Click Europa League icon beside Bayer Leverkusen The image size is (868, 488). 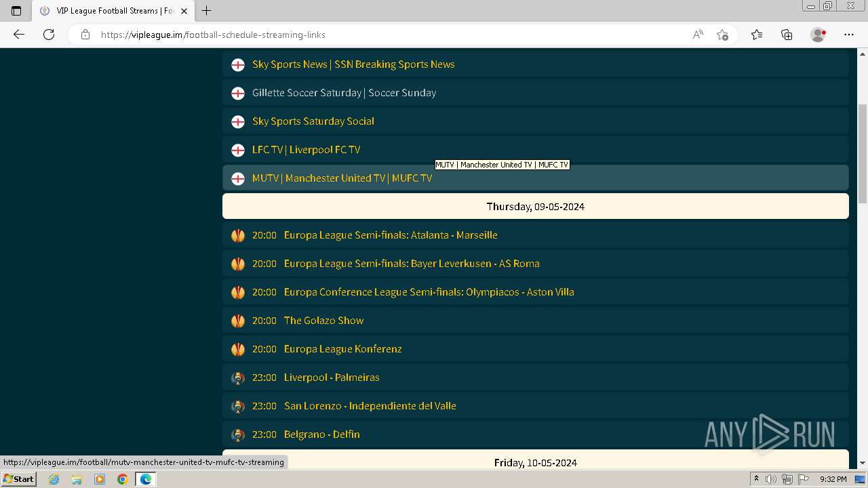point(238,264)
